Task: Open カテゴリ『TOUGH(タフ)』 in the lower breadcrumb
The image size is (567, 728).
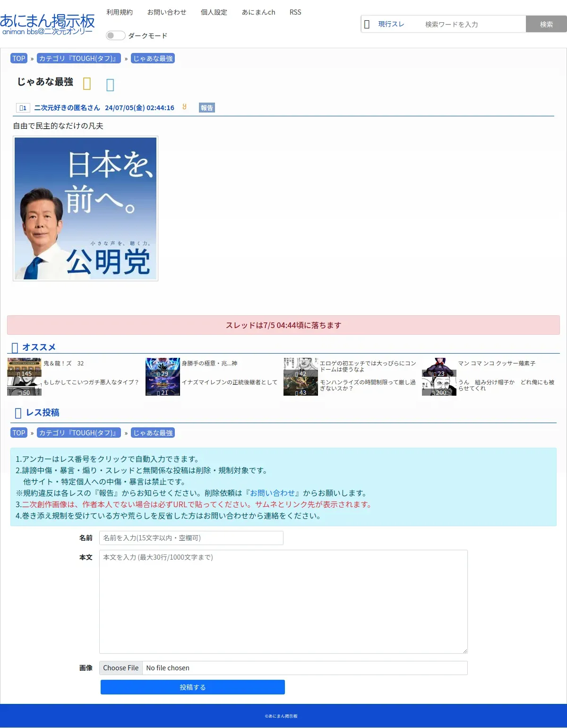Action: (79, 433)
